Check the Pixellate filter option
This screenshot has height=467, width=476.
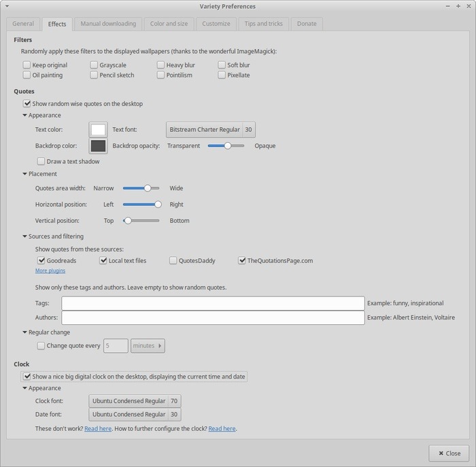(x=222, y=75)
